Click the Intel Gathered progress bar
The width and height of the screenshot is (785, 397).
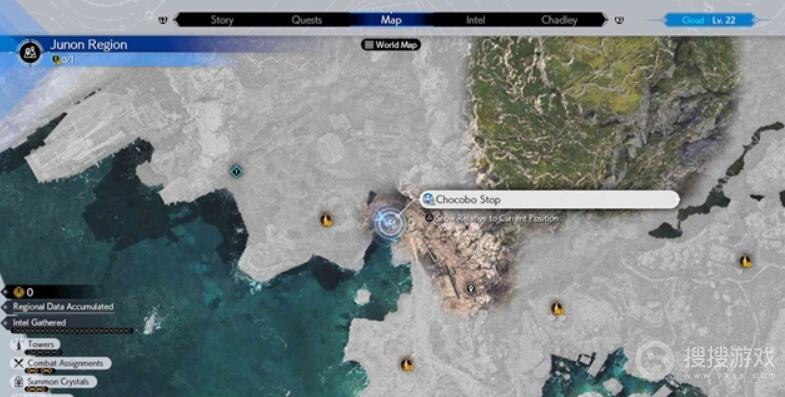pyautogui.click(x=73, y=331)
